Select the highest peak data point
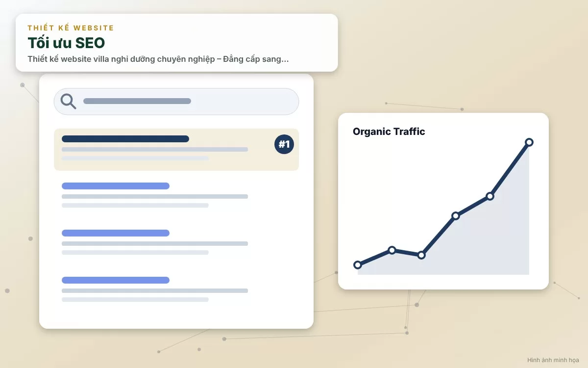588x368 pixels. (529, 142)
